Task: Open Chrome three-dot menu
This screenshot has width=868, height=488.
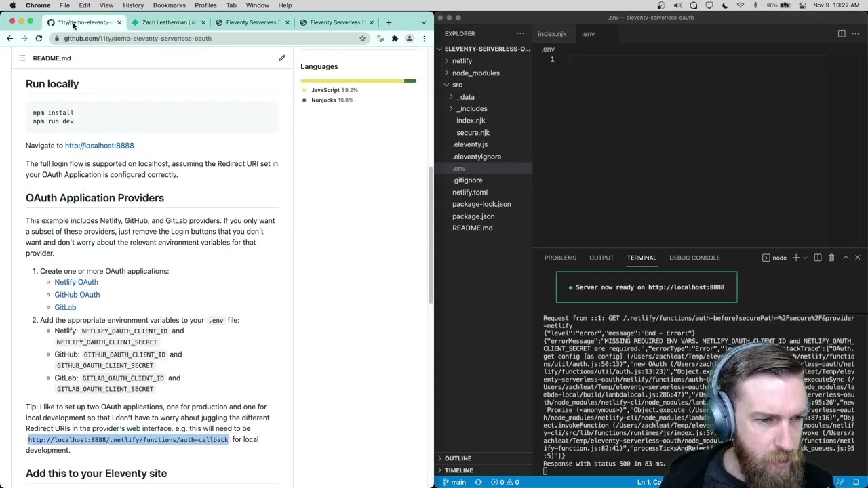Action: [424, 39]
